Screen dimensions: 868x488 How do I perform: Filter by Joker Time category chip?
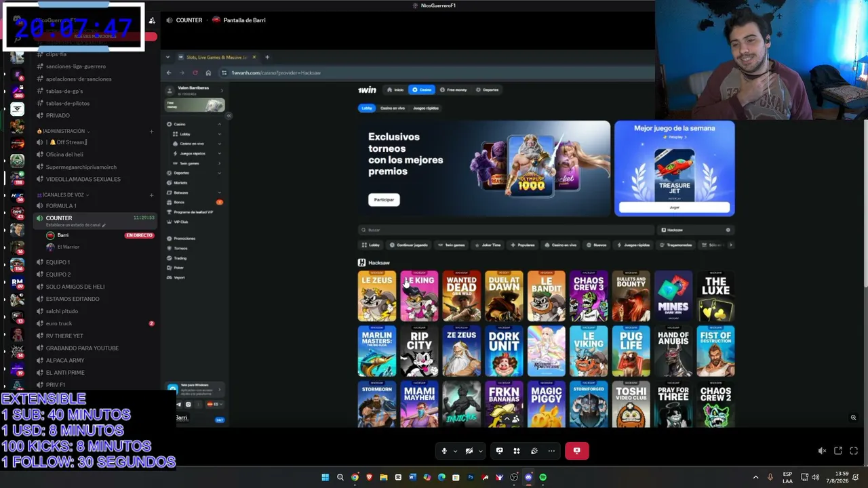[488, 245]
